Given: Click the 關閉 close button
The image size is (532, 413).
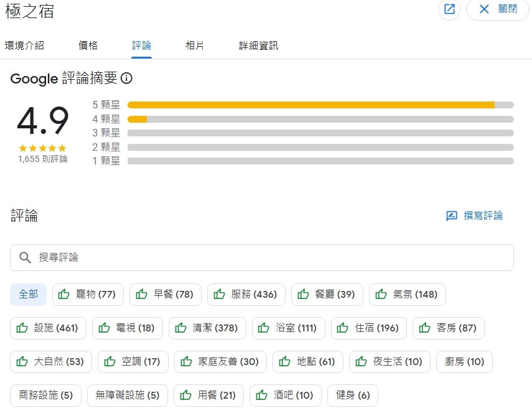Looking at the screenshot, I should point(497,9).
